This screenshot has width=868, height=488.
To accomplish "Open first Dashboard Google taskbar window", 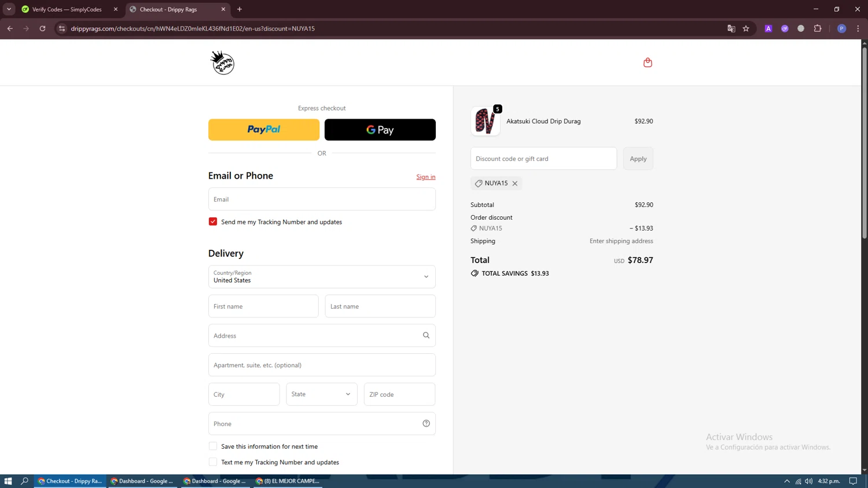I will pyautogui.click(x=143, y=481).
